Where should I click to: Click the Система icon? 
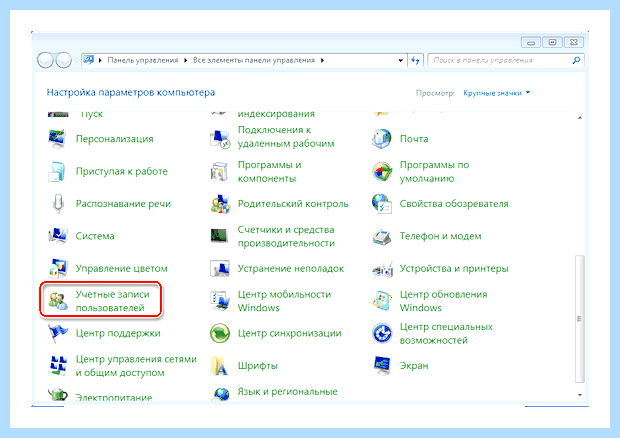point(58,236)
